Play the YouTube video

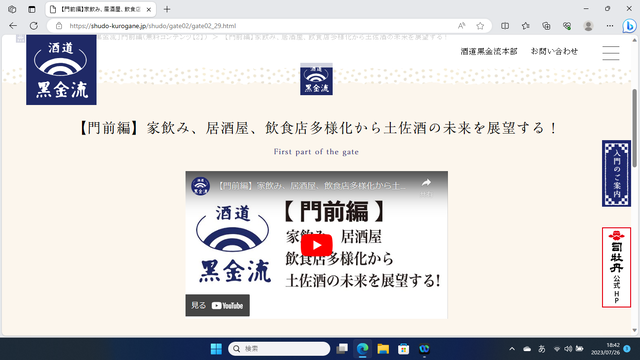(x=316, y=245)
